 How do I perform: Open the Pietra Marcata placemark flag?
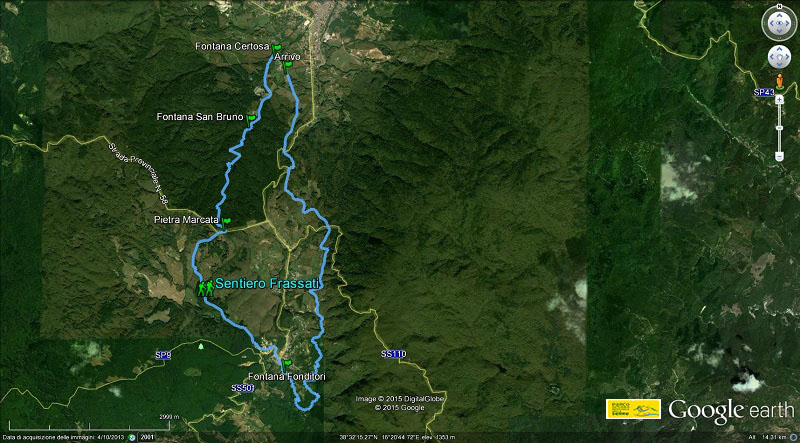[x=226, y=222]
